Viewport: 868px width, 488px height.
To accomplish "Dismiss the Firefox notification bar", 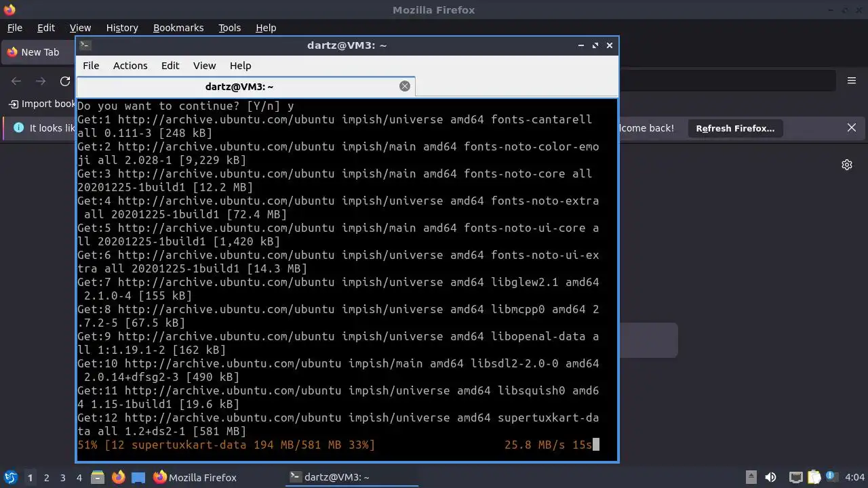I will 852,127.
